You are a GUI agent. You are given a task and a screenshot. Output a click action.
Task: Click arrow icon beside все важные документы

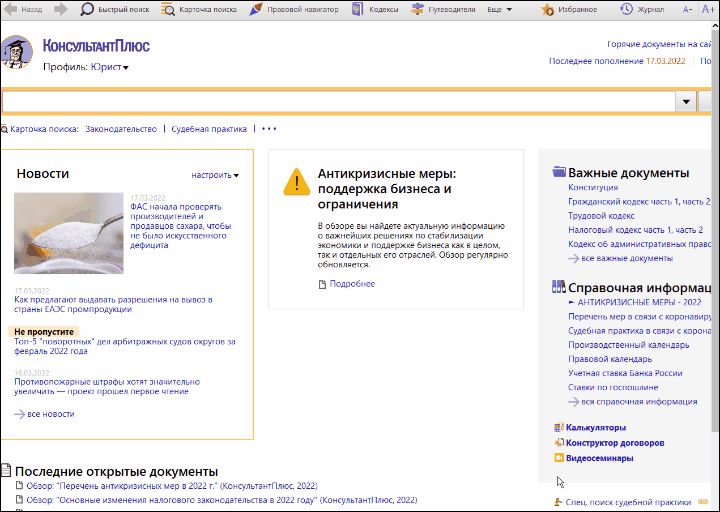pyautogui.click(x=574, y=259)
